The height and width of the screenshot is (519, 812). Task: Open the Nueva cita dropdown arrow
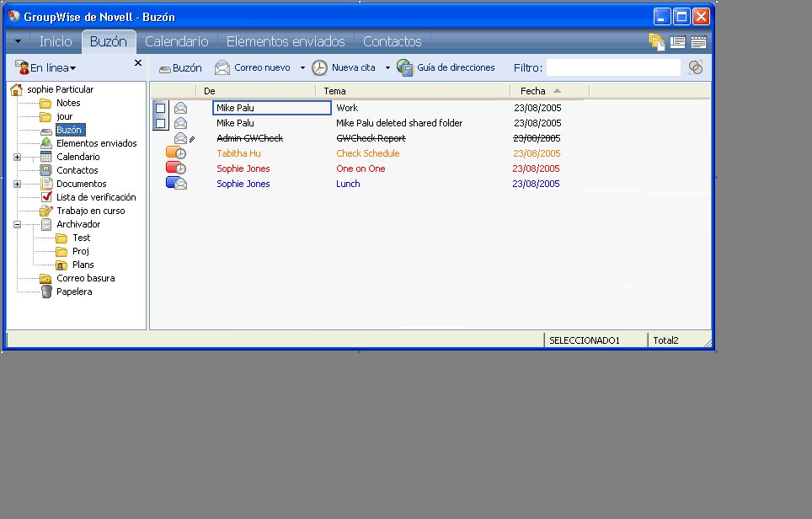coord(387,68)
